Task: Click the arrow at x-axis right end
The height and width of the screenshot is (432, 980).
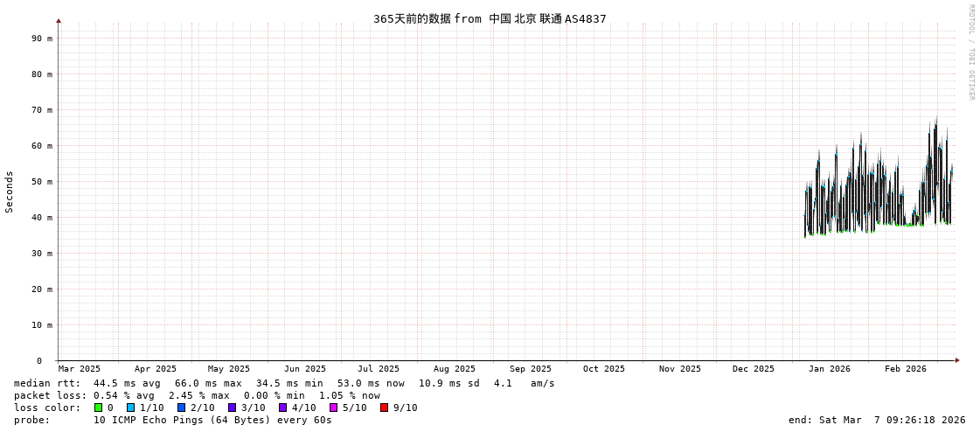Action: [957, 360]
